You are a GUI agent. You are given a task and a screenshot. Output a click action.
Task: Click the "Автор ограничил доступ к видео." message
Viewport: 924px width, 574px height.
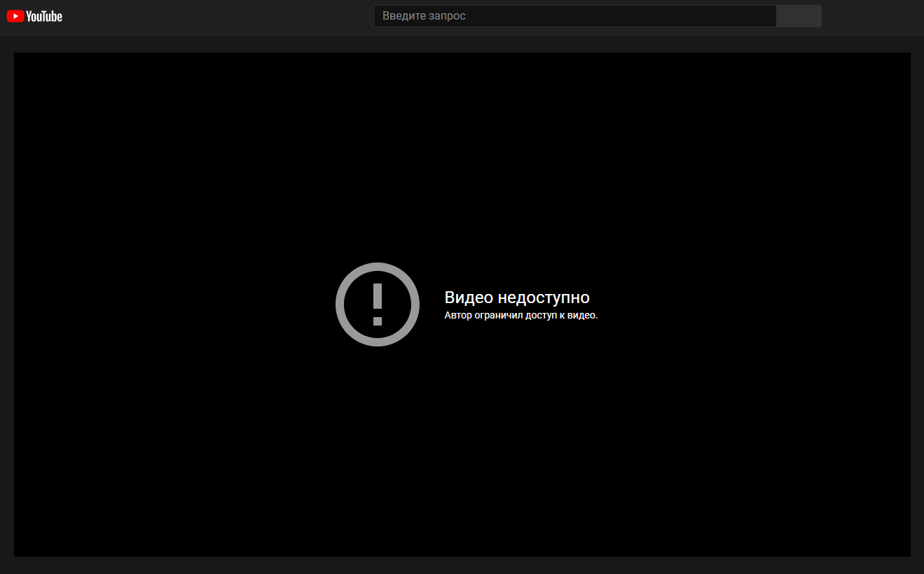coord(520,316)
